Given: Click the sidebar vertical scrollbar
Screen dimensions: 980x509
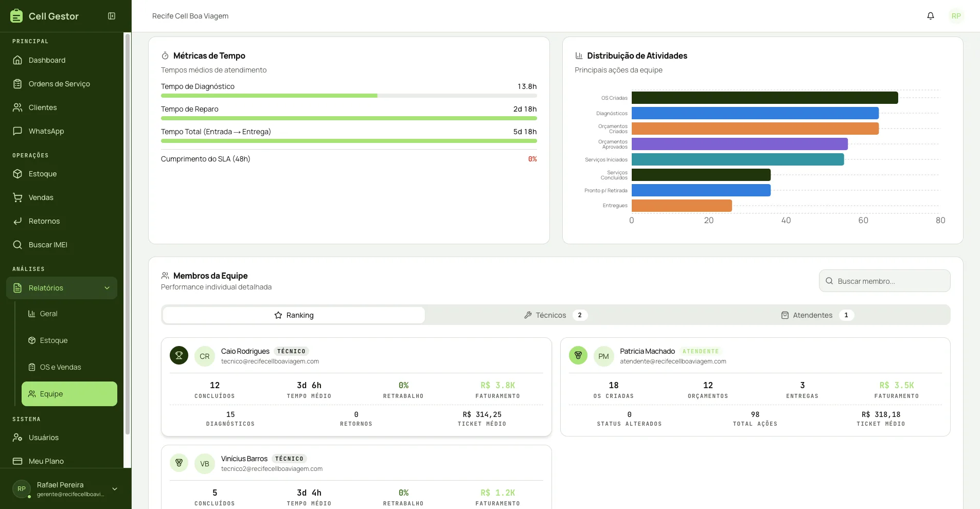Looking at the screenshot, I should pos(128,234).
